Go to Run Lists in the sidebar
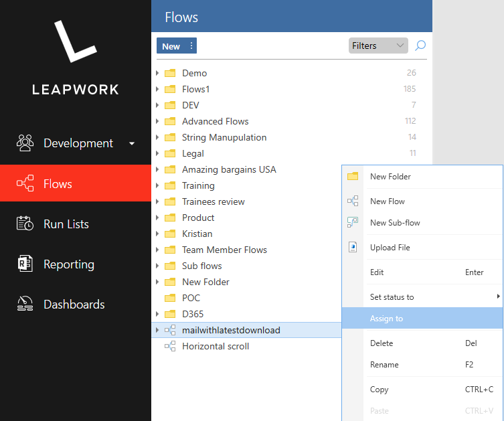This screenshot has height=421, width=504. tap(76, 224)
